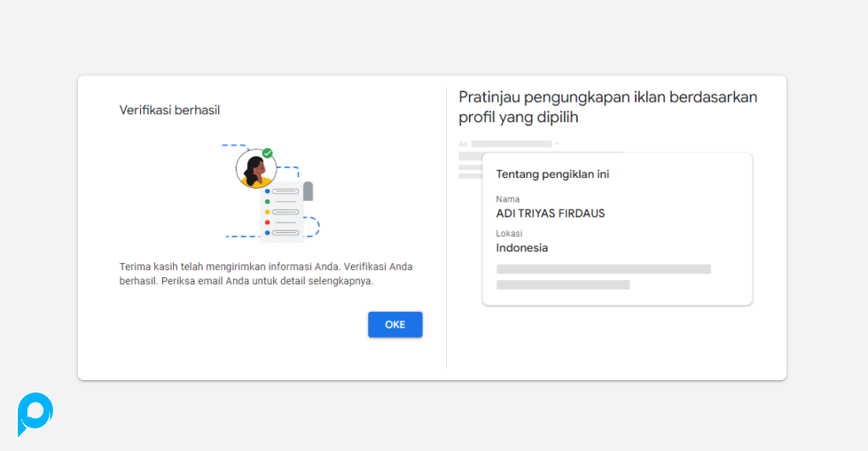Click the bottom blue dot in the document list
Viewport: 868px width, 451px height.
[x=267, y=232]
